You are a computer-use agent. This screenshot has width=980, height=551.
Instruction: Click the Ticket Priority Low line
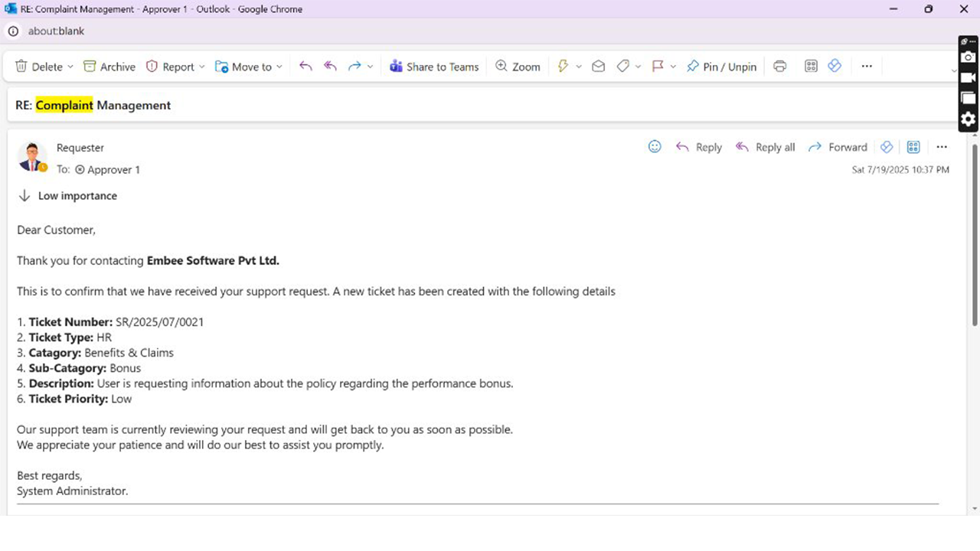[74, 399]
